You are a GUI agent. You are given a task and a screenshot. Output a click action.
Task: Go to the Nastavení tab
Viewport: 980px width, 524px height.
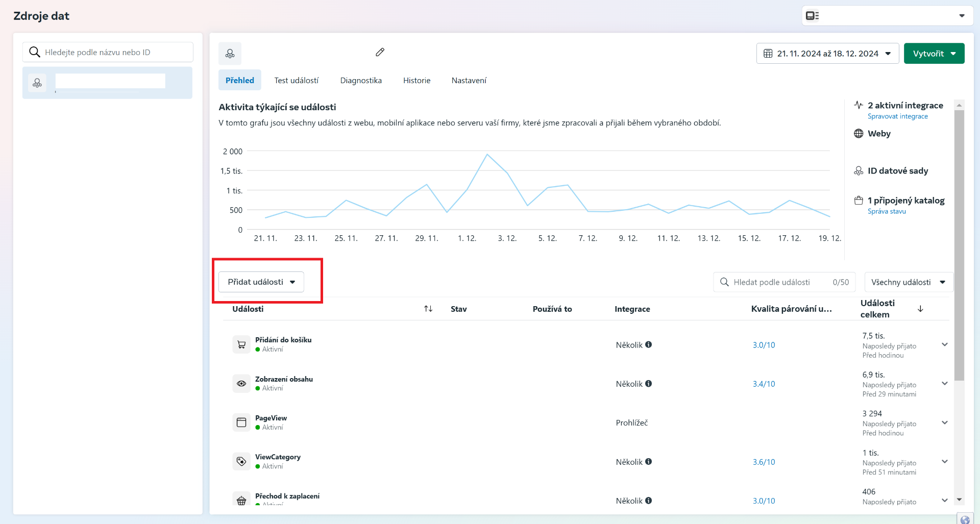(x=469, y=80)
